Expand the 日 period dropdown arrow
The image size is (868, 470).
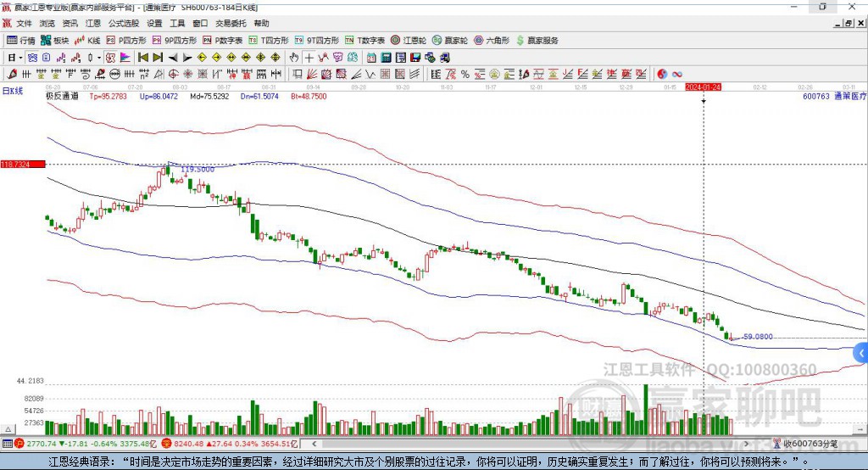[x=20, y=58]
